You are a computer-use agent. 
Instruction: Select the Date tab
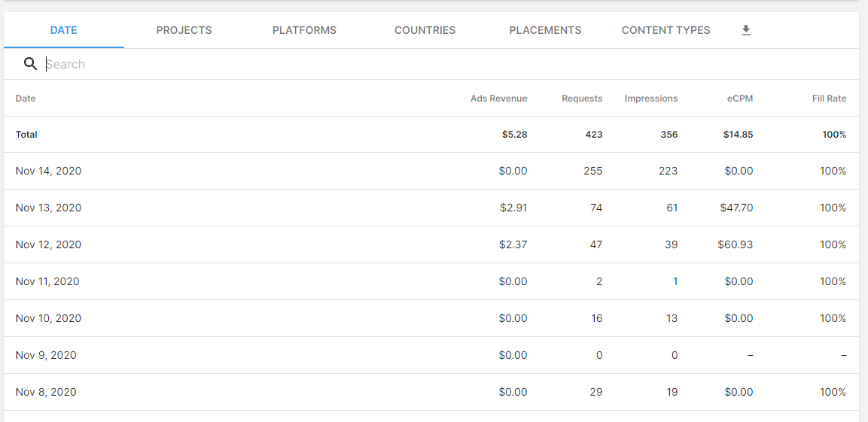point(64,30)
